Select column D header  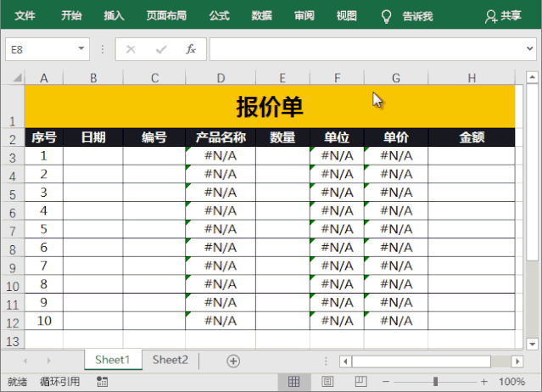(x=221, y=78)
